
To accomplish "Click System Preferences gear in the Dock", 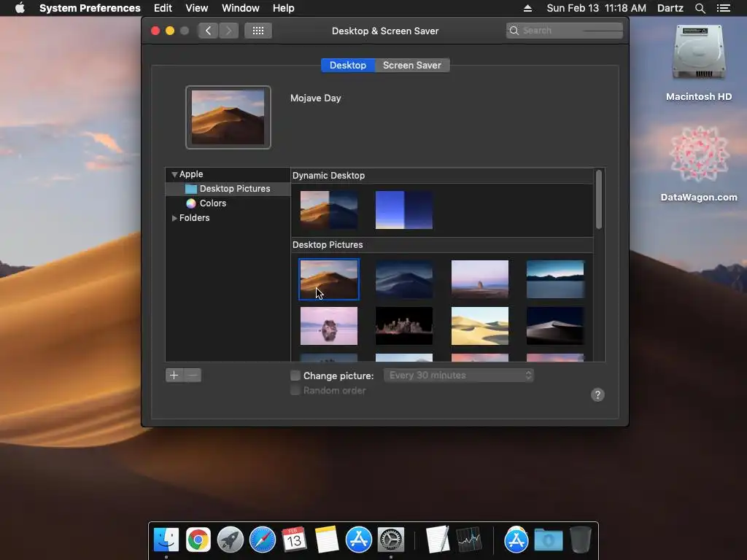I will [391, 540].
